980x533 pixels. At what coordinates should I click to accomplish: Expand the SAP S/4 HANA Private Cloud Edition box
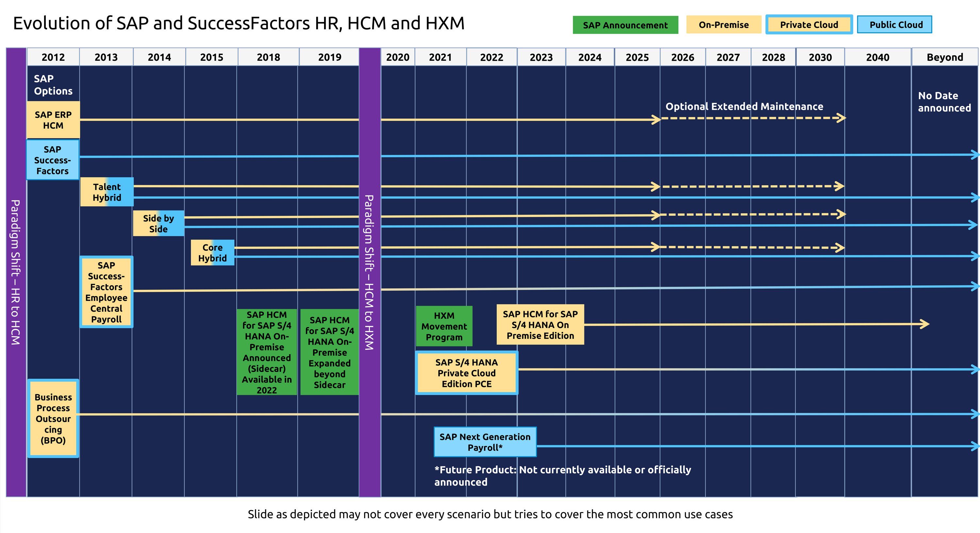coord(467,373)
